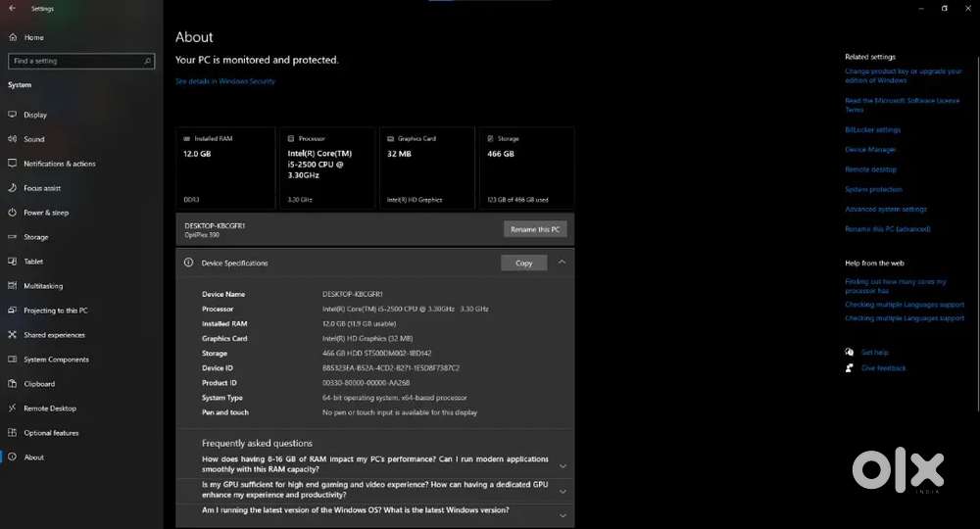Open Tablet settings via its icon
Screen dimensions: 980x529
point(12,261)
